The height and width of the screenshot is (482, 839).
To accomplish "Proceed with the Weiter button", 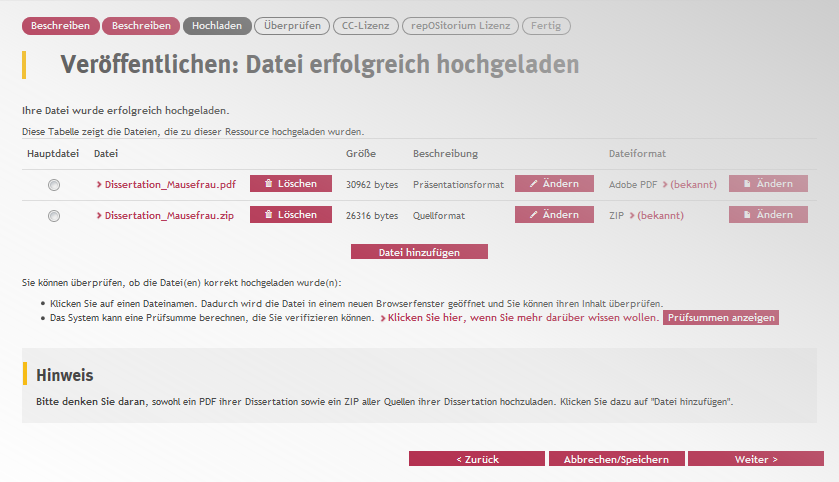I will [x=756, y=459].
